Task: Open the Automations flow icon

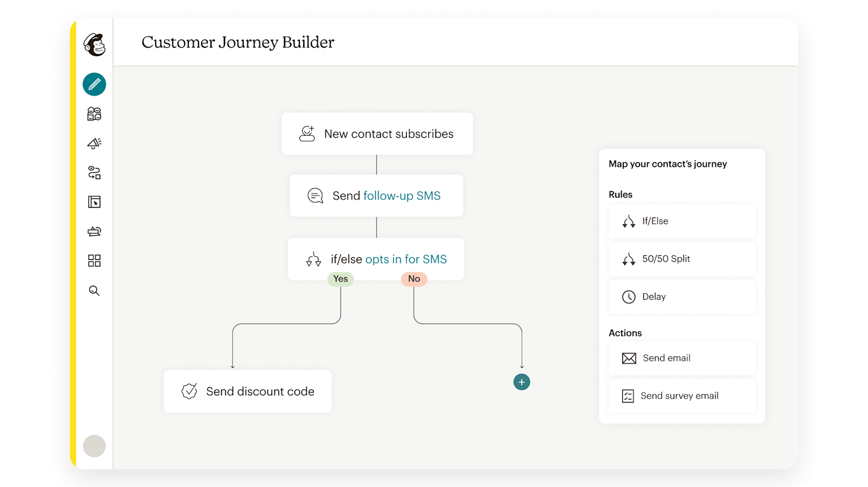Action: (94, 172)
